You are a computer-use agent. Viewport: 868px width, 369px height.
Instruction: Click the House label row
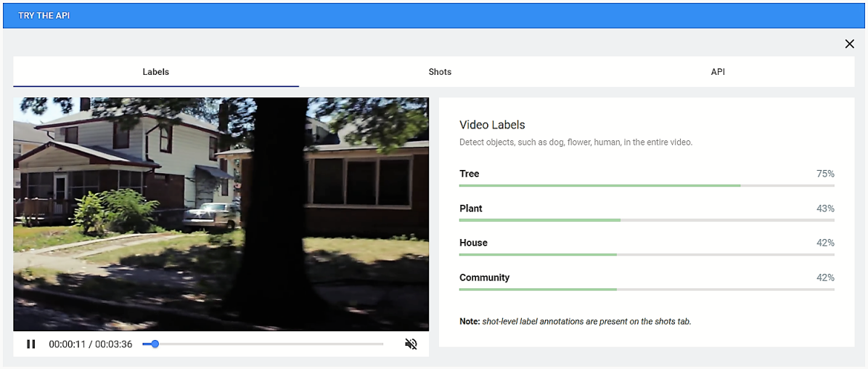(x=647, y=246)
